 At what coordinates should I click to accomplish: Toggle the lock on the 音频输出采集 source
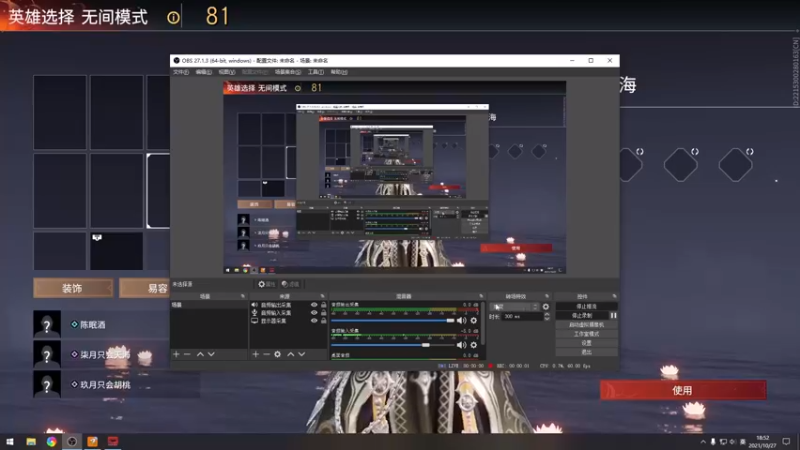click(x=323, y=305)
